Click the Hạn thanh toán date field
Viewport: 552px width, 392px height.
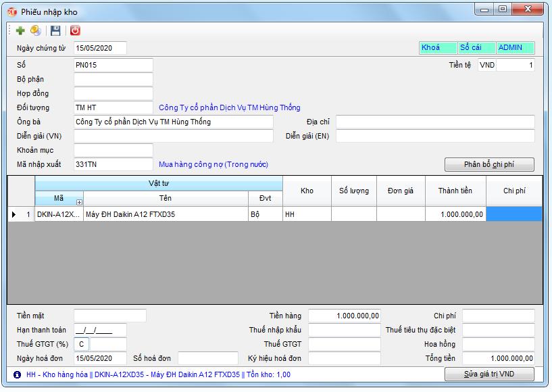click(x=100, y=330)
